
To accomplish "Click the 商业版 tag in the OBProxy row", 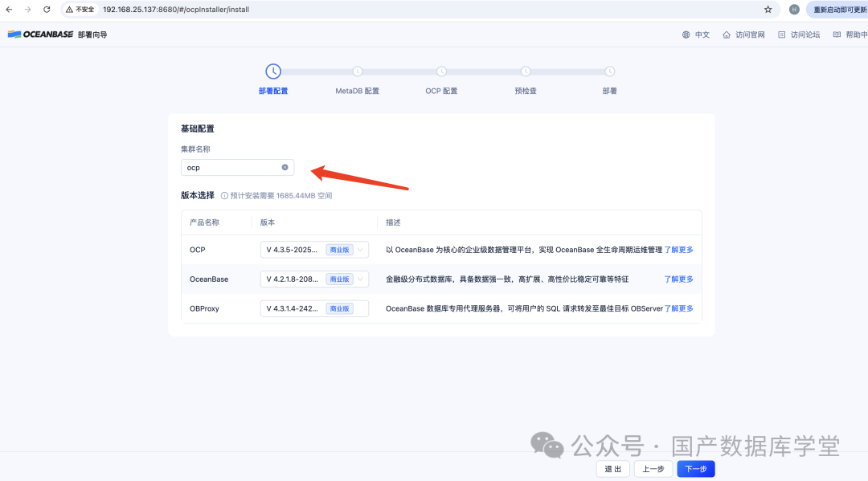I will (x=339, y=308).
